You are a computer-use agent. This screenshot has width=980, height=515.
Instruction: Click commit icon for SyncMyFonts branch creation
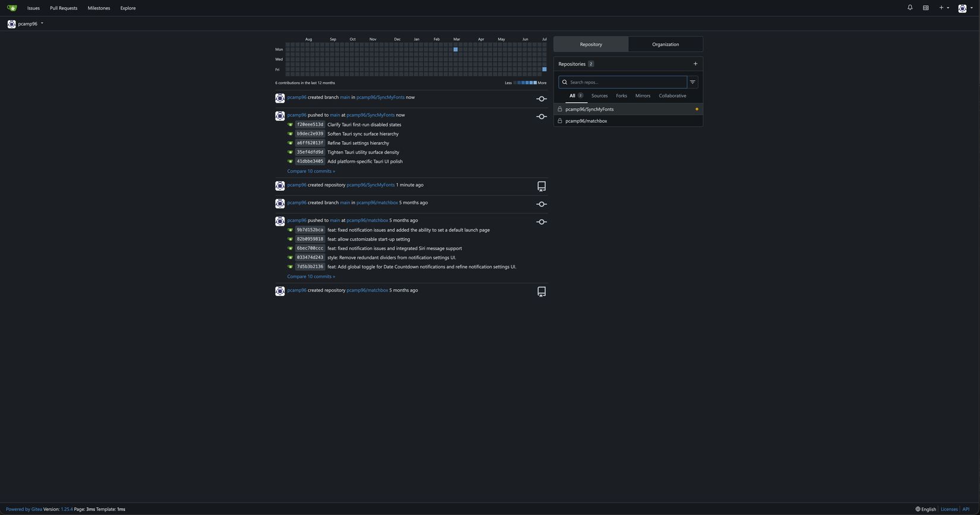pyautogui.click(x=542, y=99)
